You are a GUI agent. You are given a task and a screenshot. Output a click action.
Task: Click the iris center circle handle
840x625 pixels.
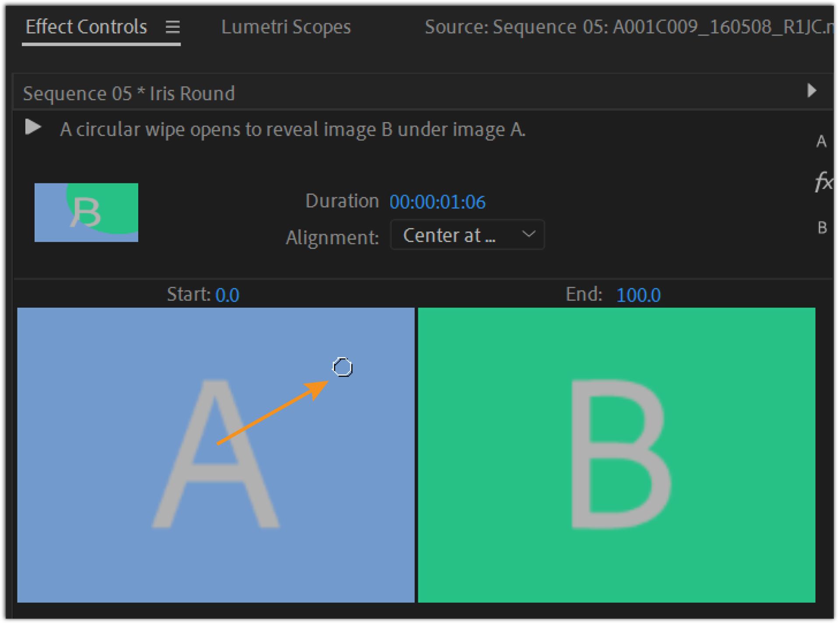coord(342,367)
